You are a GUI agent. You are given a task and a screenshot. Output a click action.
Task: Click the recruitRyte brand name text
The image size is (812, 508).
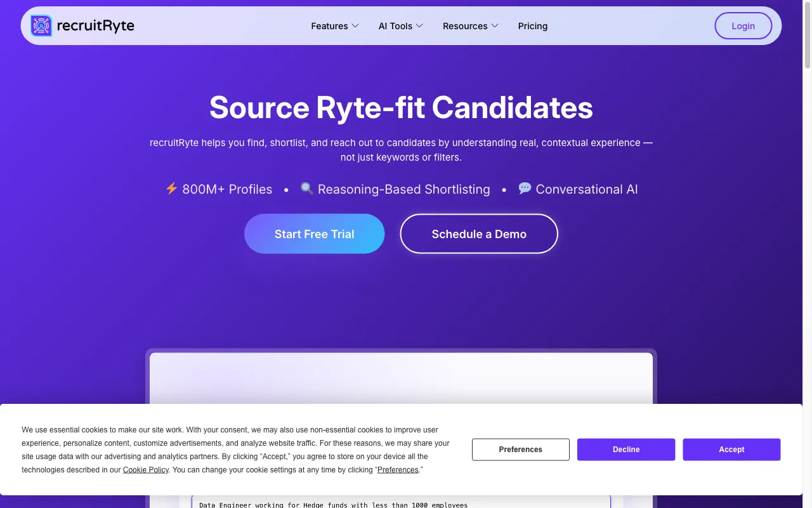pyautogui.click(x=96, y=26)
